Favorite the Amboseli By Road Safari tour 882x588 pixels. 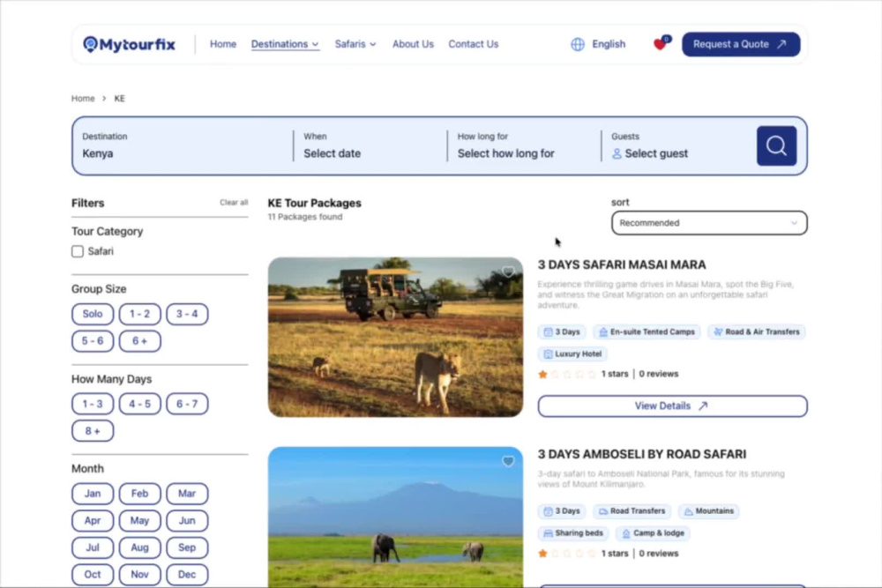[508, 462]
